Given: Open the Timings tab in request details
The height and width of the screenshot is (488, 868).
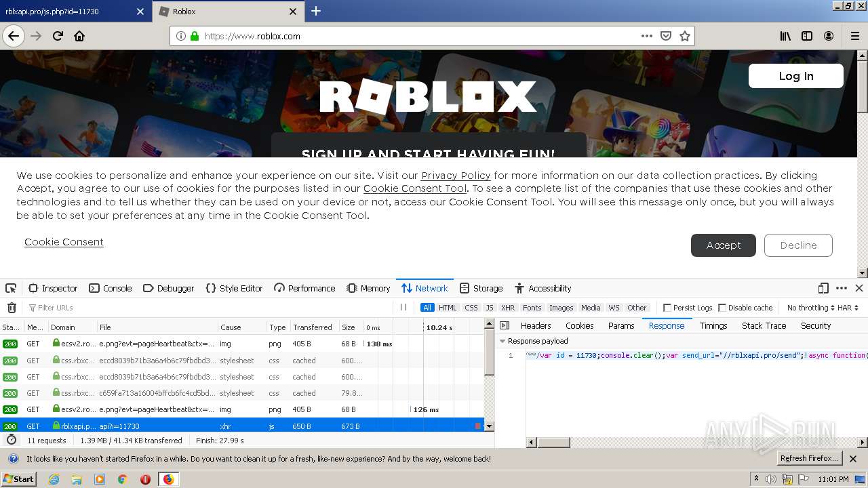Looking at the screenshot, I should pyautogui.click(x=713, y=326).
